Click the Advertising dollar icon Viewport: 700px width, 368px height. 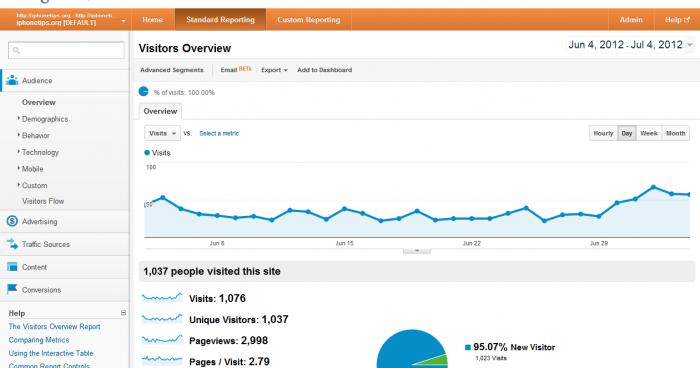(x=12, y=221)
